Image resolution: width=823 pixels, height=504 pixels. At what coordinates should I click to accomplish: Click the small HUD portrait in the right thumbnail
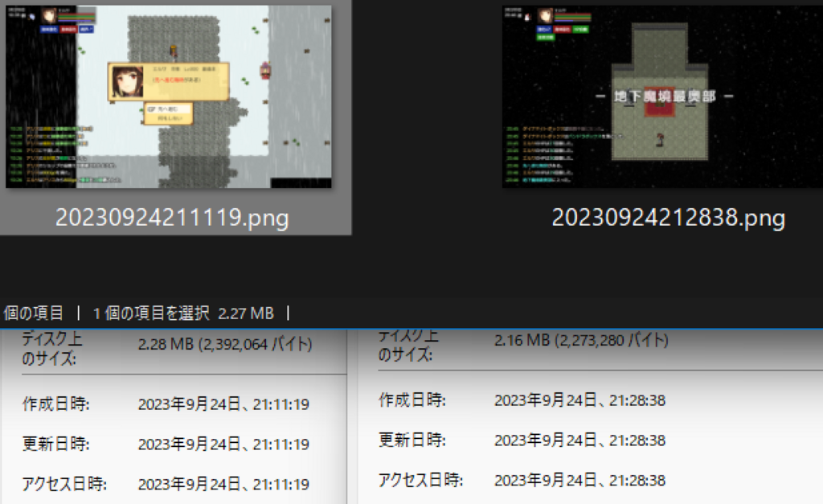coord(546,15)
